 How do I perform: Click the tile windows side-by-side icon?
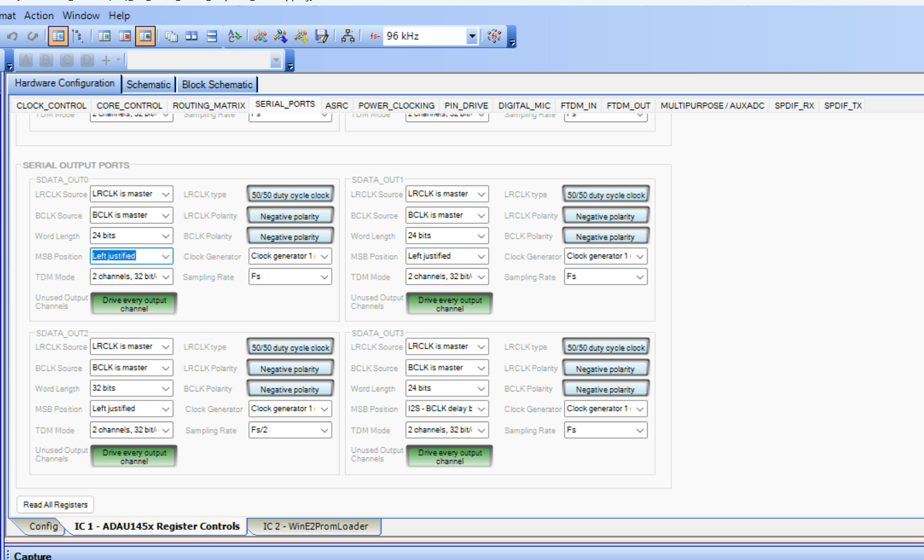[192, 36]
